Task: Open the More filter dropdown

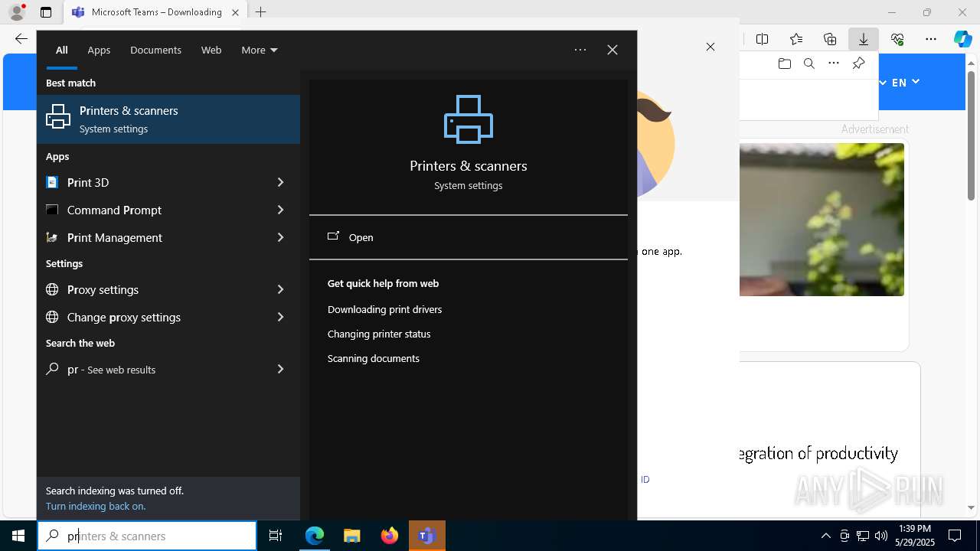Action: click(x=260, y=50)
